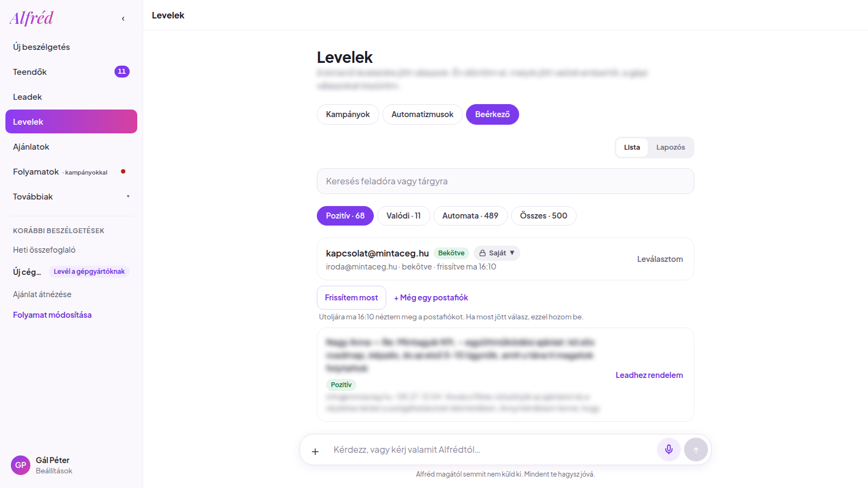This screenshot has width=868, height=488.
Task: Start Új beszélgetés
Action: coord(71,47)
